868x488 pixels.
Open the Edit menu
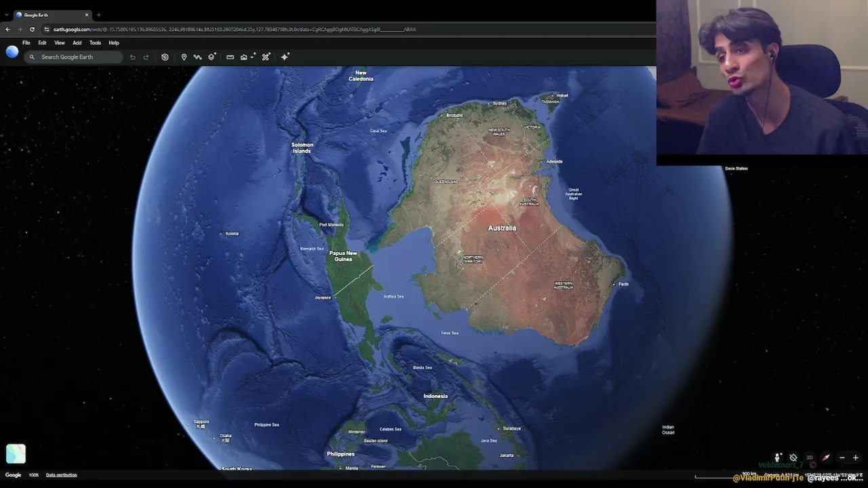click(x=42, y=43)
